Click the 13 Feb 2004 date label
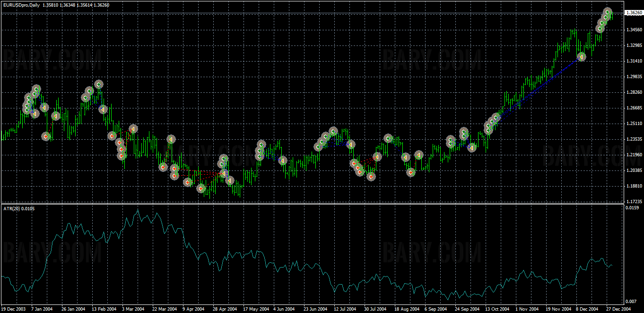The image size is (644, 313). point(104,309)
